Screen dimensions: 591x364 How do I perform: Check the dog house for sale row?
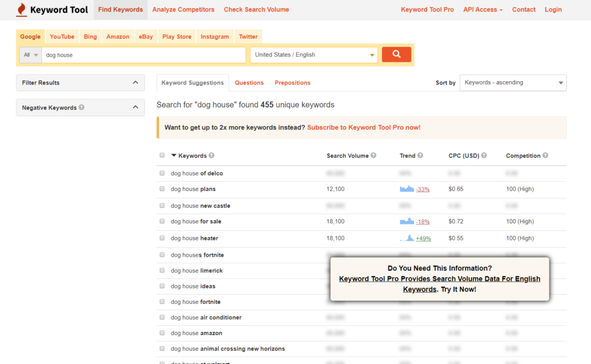[162, 221]
